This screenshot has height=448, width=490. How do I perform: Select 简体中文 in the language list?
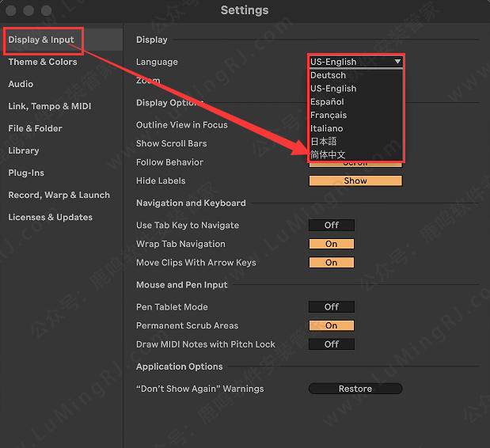coord(328,154)
